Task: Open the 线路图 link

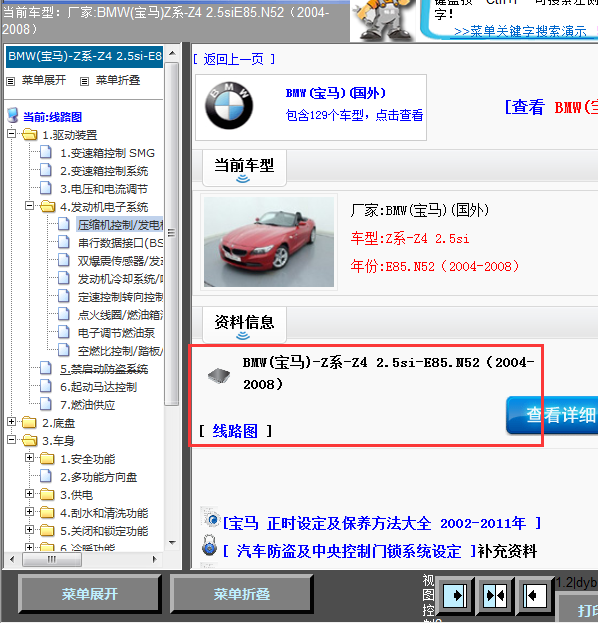Action: [x=235, y=431]
